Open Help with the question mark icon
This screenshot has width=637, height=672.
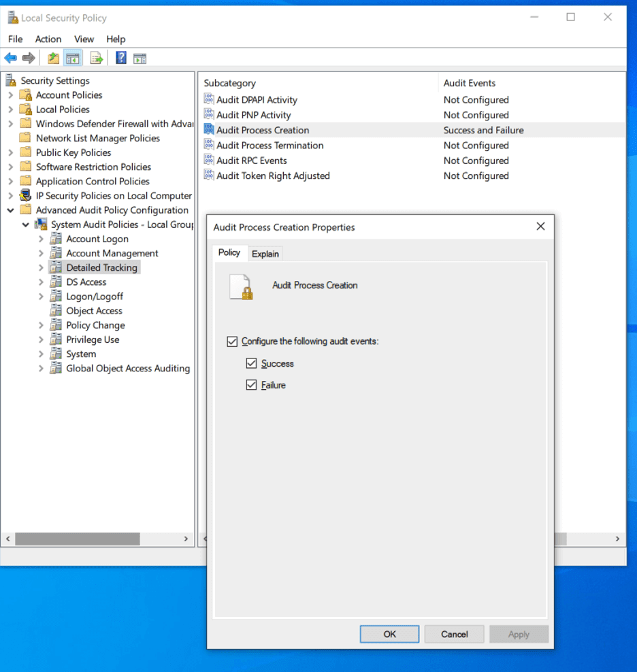click(121, 58)
